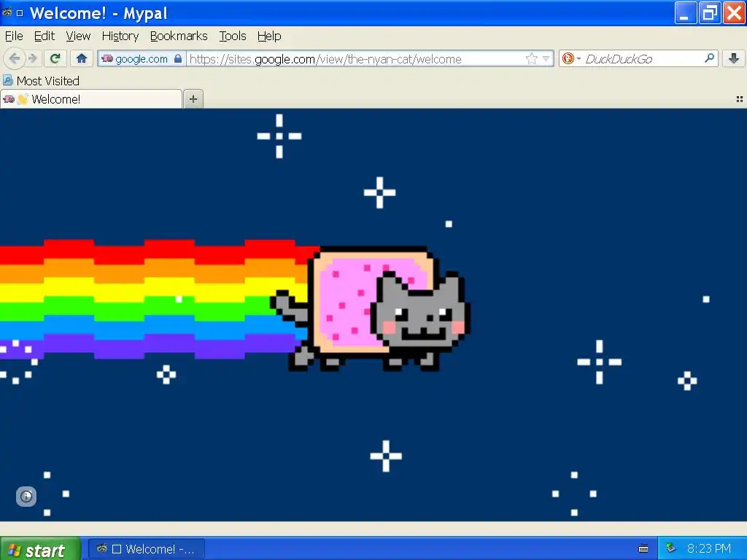Select the Welcome! tab
This screenshot has height=560, width=747.
[91, 99]
